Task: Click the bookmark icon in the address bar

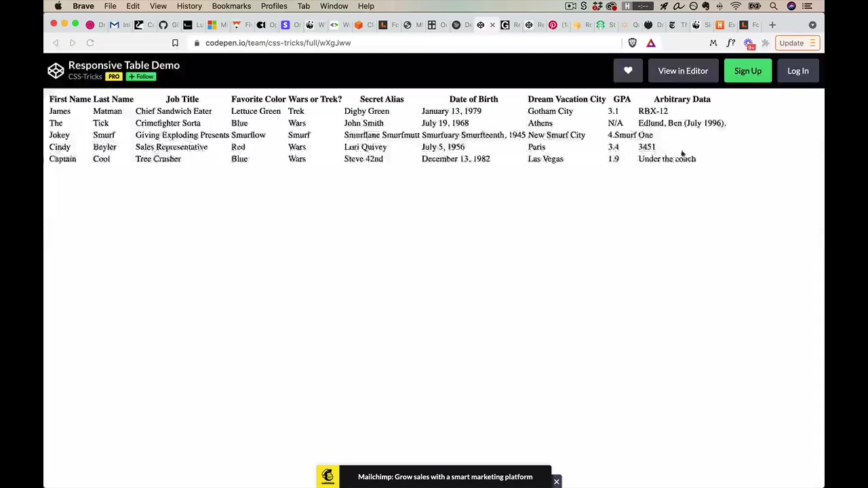Action: point(175,43)
